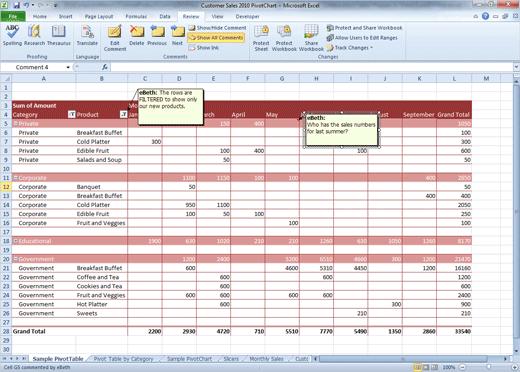Click Share Workbook

point(311,38)
